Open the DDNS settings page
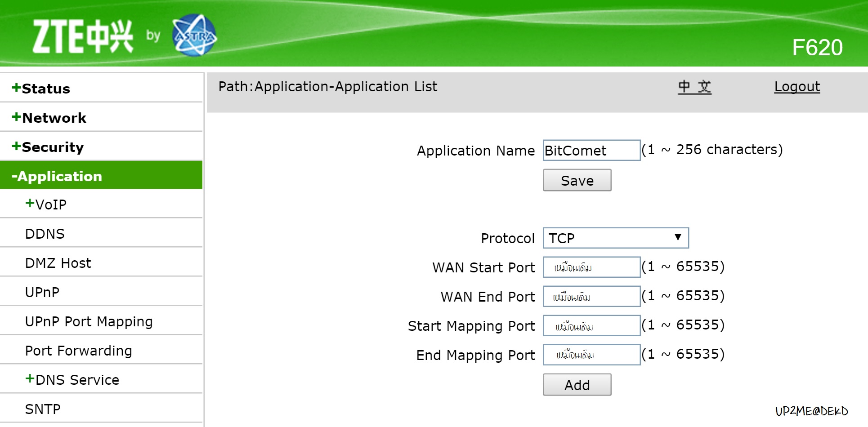This screenshot has width=868, height=427. coord(45,233)
